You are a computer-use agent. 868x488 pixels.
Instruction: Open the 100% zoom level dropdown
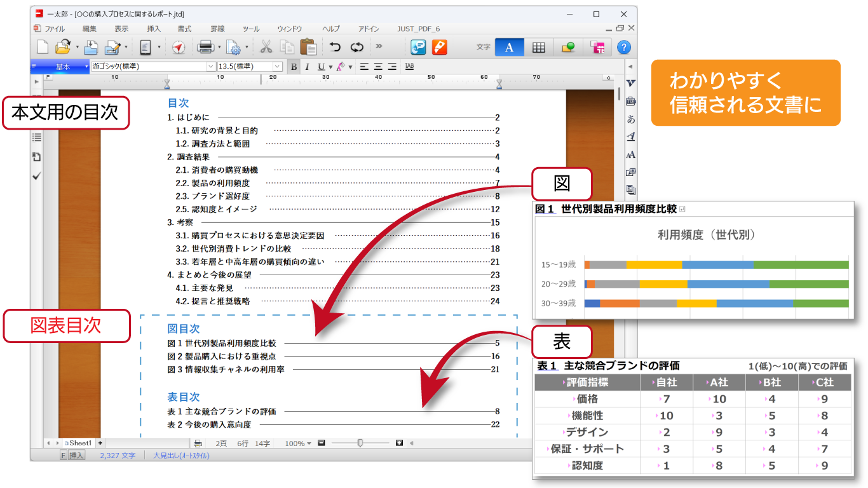pos(309,444)
